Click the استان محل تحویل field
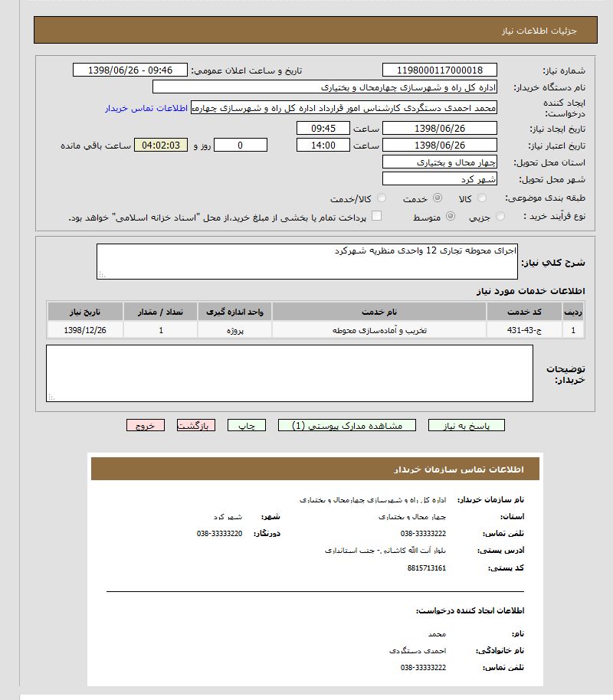Image resolution: width=613 pixels, height=700 pixels. 439,162
